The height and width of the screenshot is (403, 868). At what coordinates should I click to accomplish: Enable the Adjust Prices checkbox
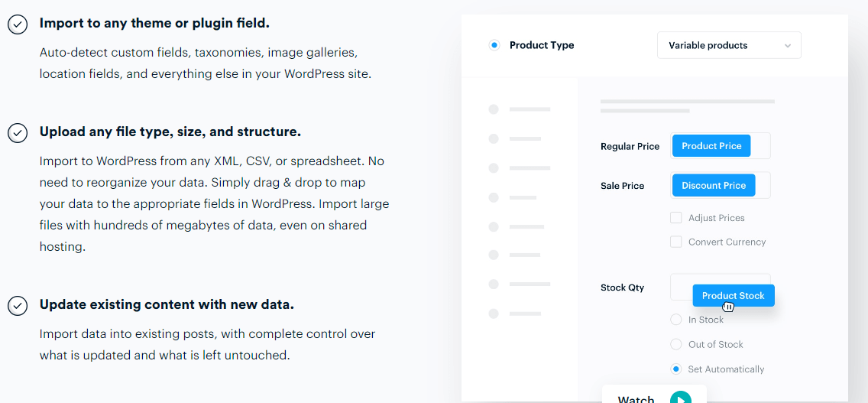tap(675, 218)
